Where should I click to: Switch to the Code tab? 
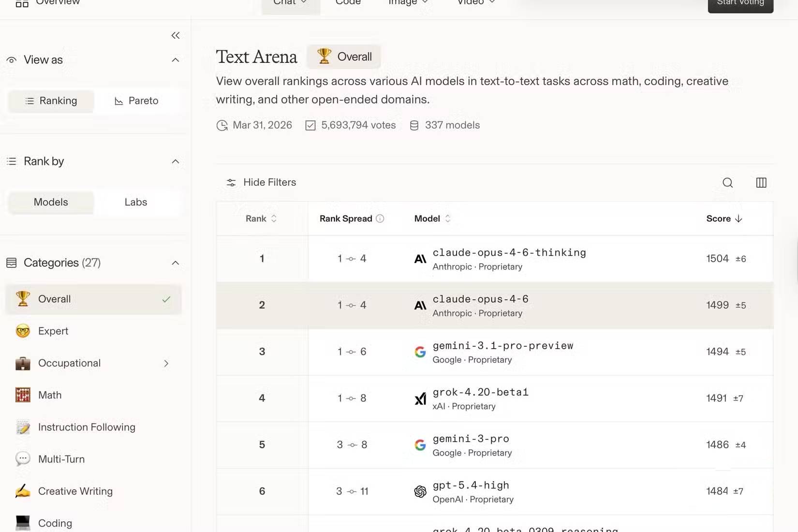347,2
